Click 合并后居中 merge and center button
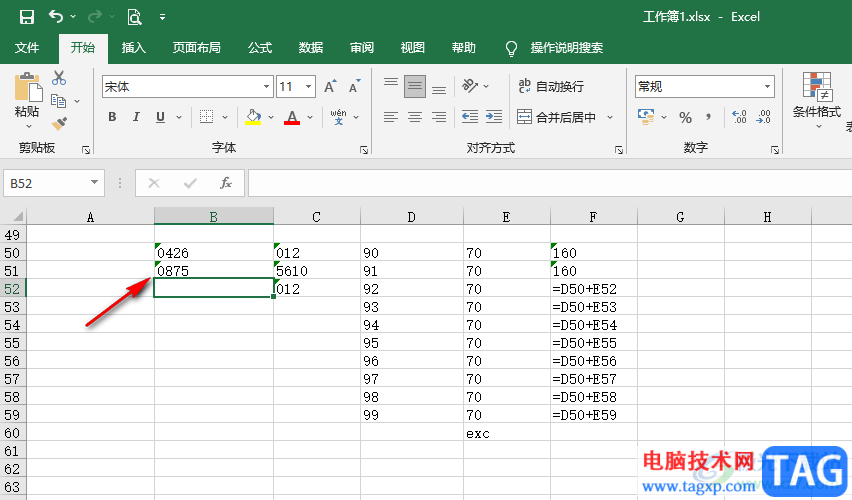This screenshot has width=852, height=500. pyautogui.click(x=556, y=117)
